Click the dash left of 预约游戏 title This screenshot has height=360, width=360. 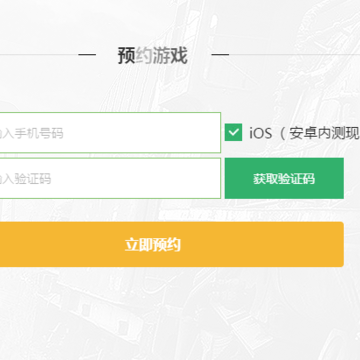click(x=87, y=54)
